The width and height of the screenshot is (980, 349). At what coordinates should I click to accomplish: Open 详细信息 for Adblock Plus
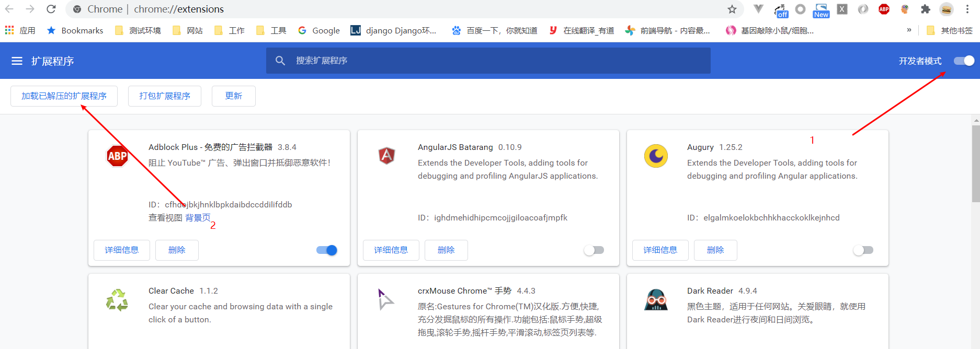tap(122, 250)
